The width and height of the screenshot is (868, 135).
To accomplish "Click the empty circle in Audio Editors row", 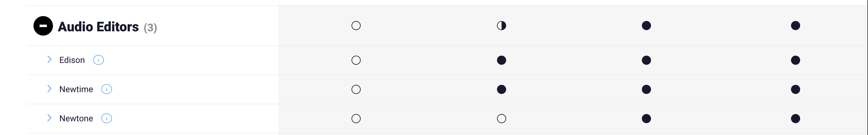I will tap(356, 26).
